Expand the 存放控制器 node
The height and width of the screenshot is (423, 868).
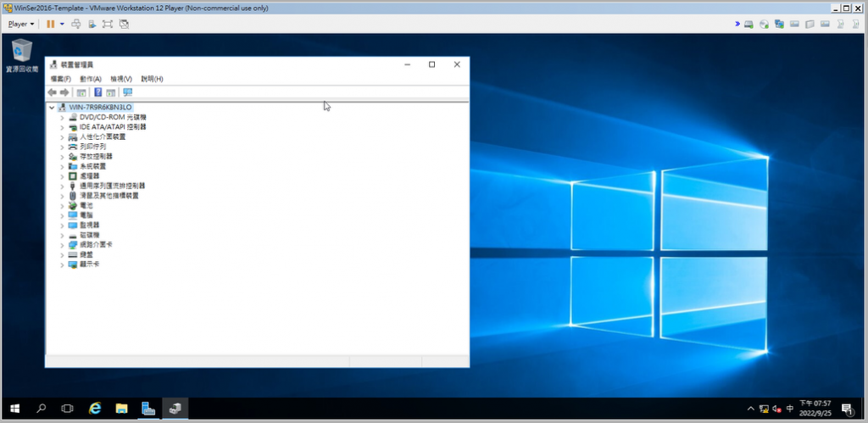[62, 157]
